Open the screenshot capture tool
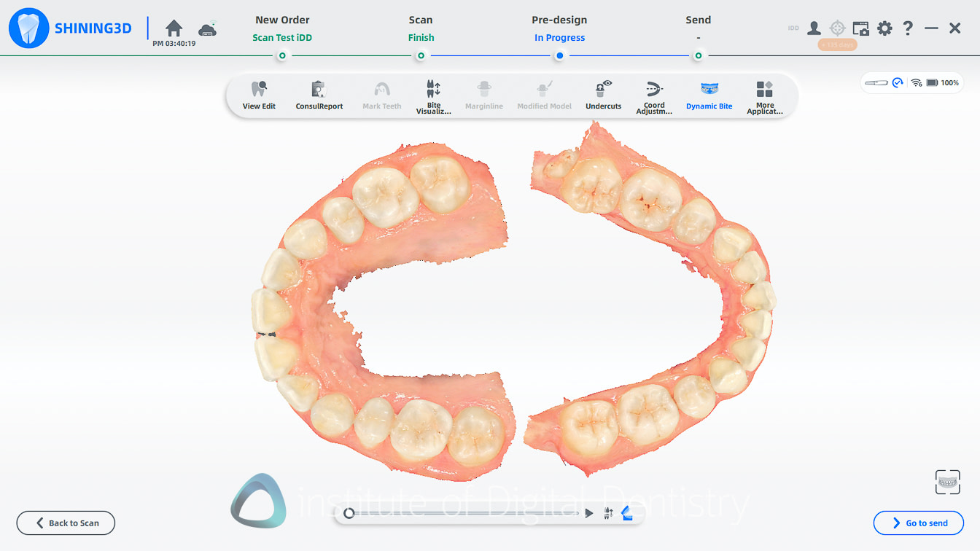 (860, 28)
